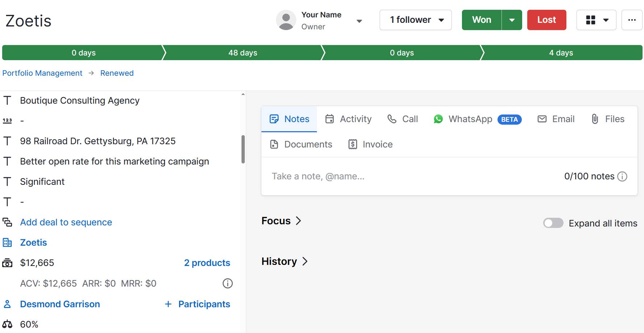Click the deal value money icon

7,263
